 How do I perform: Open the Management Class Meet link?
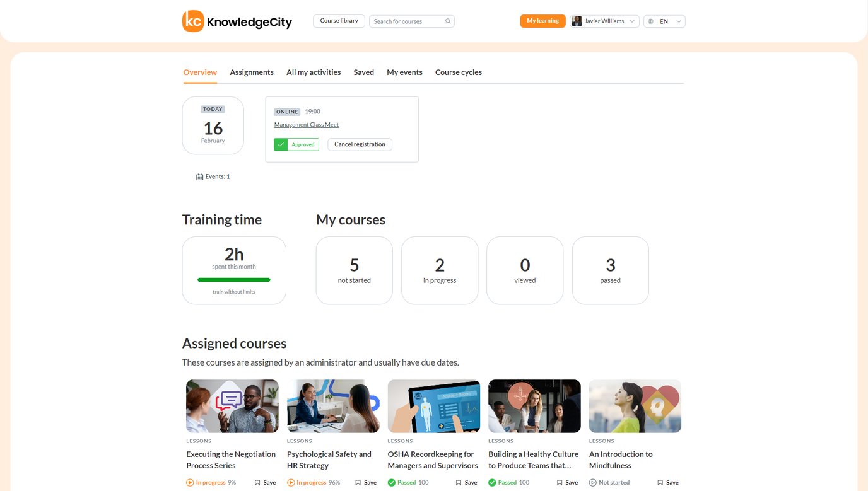click(x=306, y=124)
